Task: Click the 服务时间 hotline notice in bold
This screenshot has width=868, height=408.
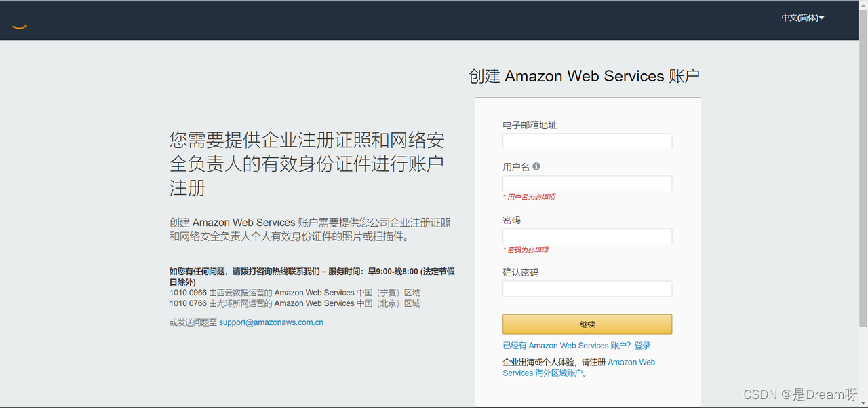Action: [312, 276]
